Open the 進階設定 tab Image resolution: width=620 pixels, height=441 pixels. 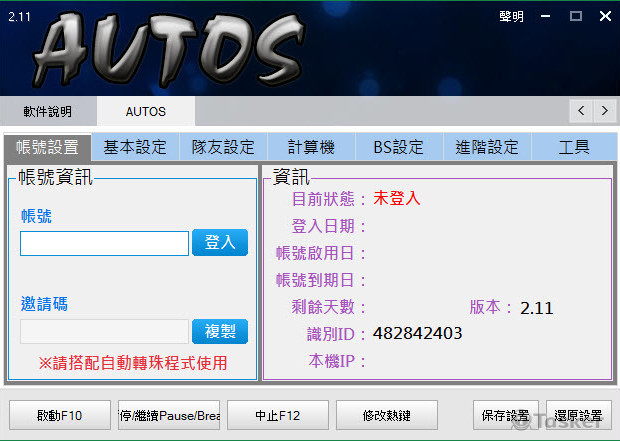click(487, 147)
